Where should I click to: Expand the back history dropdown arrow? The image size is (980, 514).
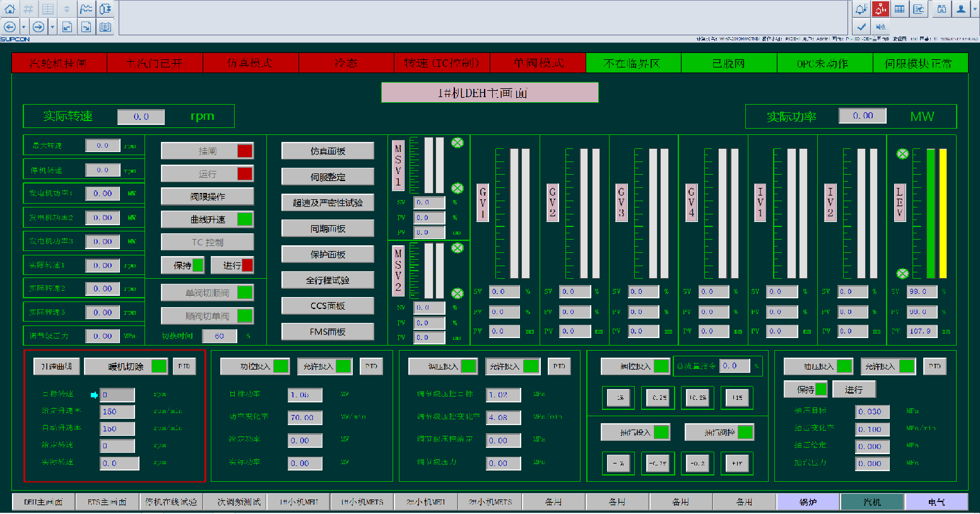click(x=23, y=26)
